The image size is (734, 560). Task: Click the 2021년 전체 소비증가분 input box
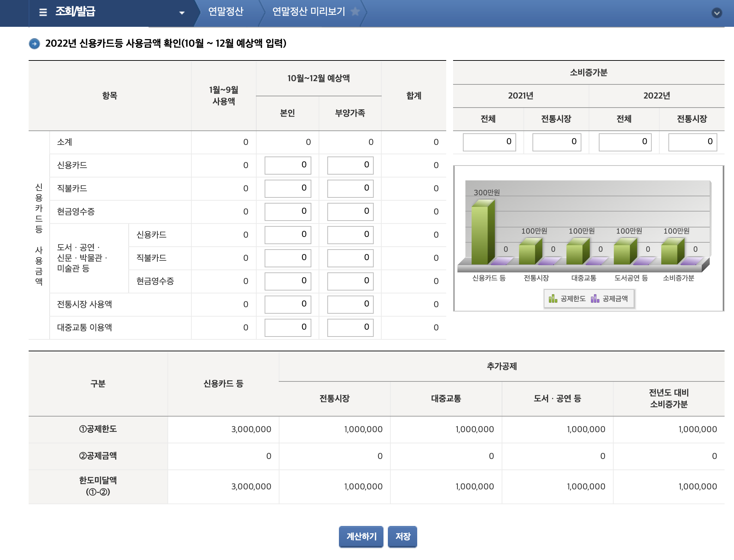pos(489,142)
